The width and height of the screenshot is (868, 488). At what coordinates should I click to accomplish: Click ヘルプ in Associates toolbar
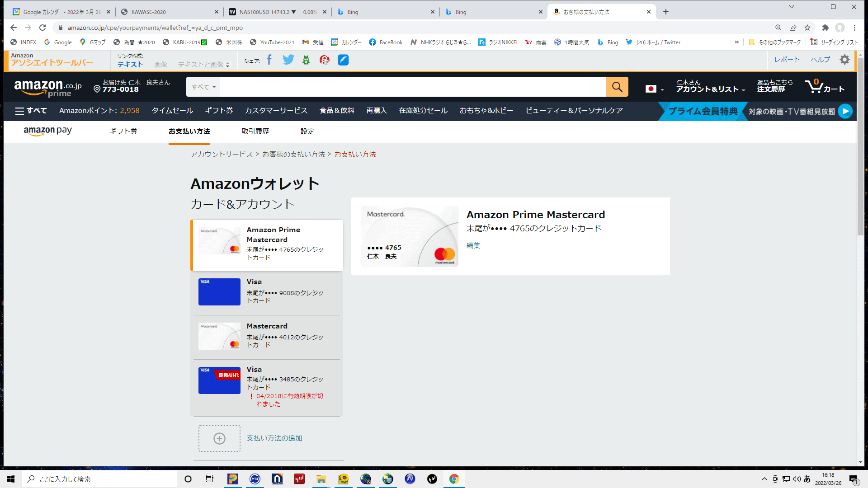click(x=820, y=60)
